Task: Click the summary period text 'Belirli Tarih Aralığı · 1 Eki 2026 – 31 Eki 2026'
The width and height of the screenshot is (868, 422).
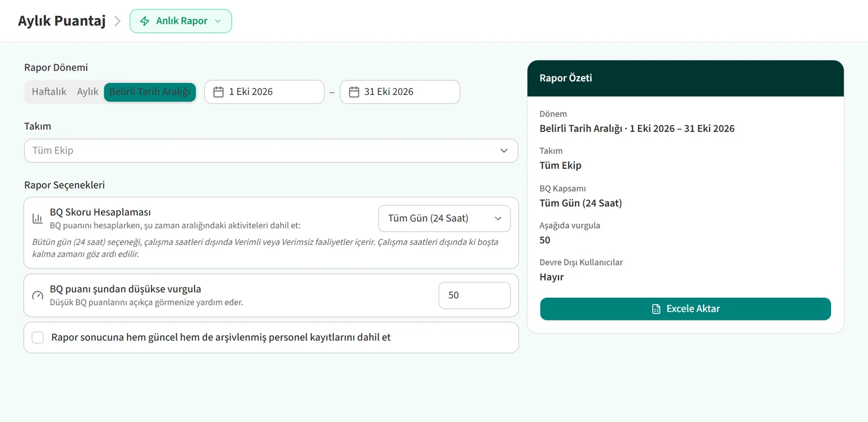Action: point(637,129)
